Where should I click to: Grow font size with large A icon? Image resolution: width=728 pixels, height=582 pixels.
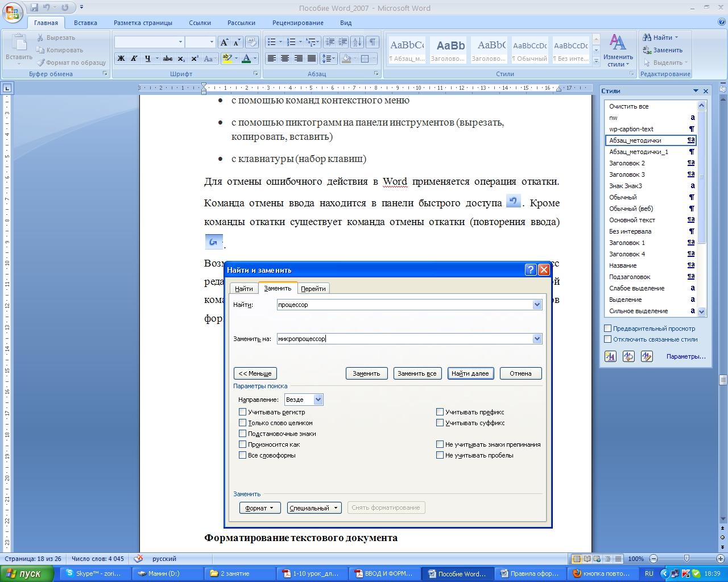(x=224, y=42)
